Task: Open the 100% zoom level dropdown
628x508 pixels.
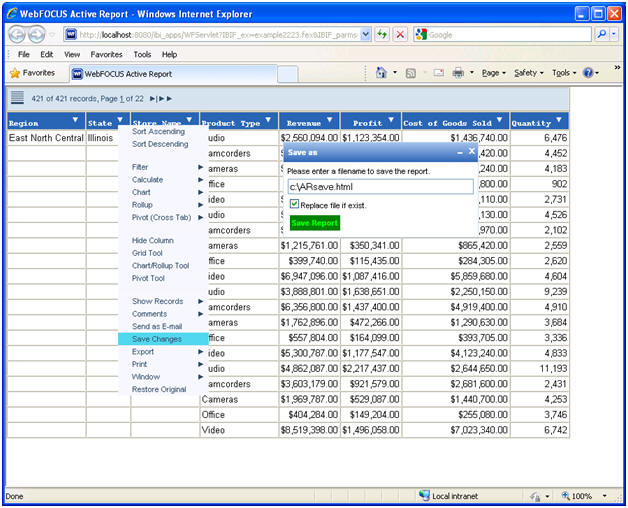Action: pyautogui.click(x=605, y=496)
